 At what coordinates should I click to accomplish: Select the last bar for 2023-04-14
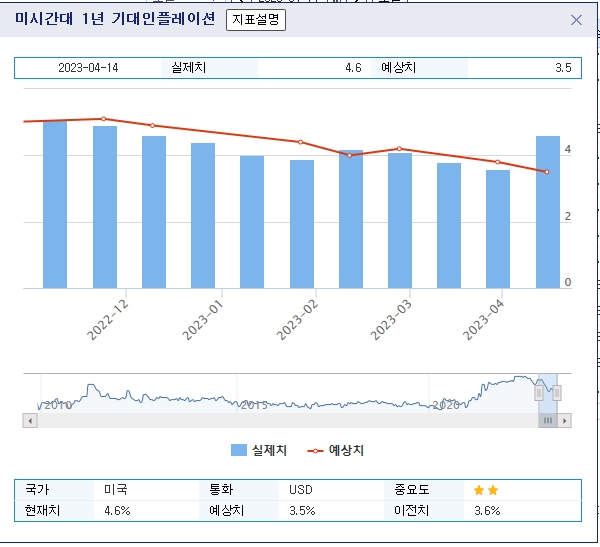(548, 212)
